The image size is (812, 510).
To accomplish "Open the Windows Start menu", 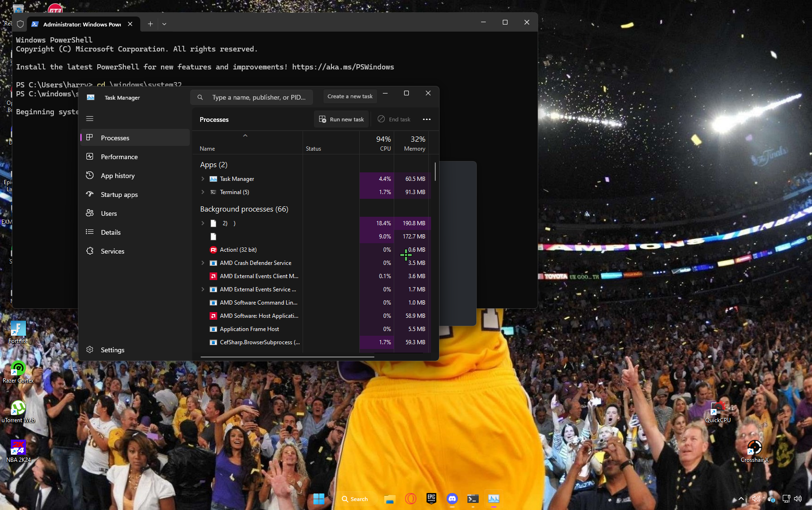I will tap(319, 499).
